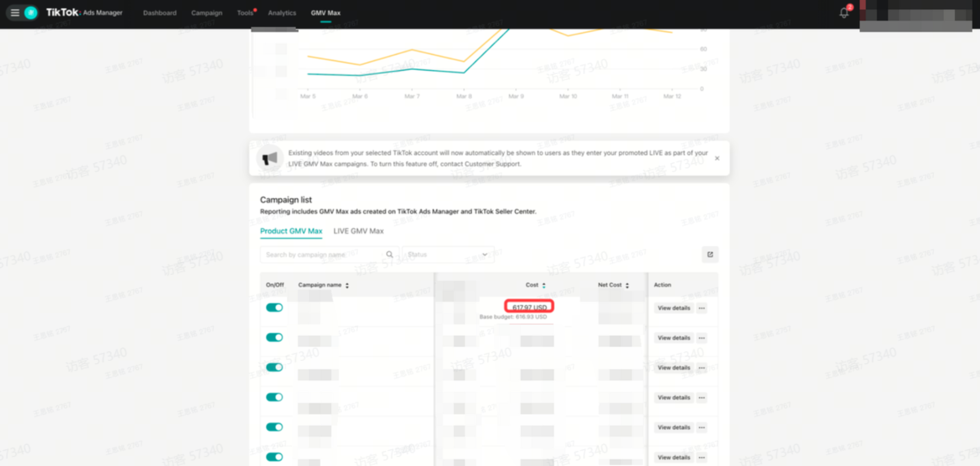Viewport: 980px width, 466px height.
Task: Focus the Search by campaign name field
Action: click(329, 255)
